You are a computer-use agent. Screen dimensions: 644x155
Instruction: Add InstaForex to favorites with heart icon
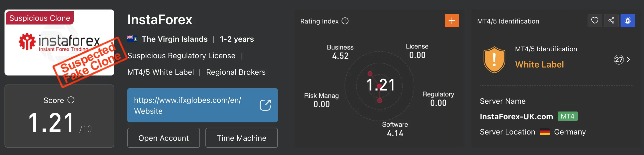point(595,20)
